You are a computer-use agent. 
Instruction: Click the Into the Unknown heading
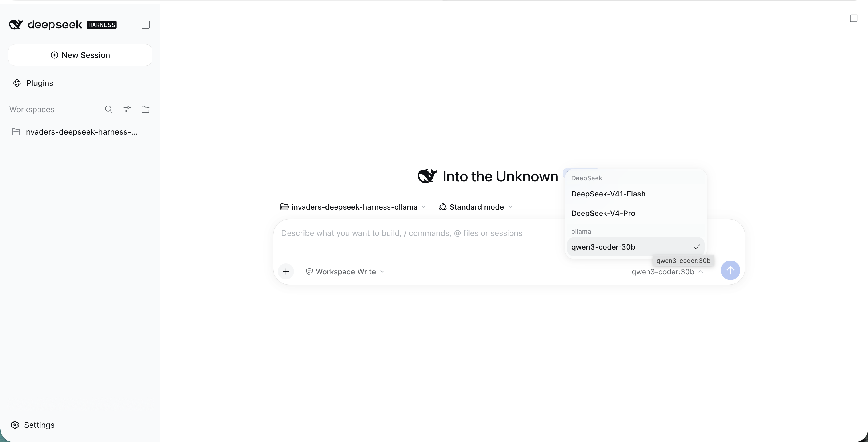[500, 176]
